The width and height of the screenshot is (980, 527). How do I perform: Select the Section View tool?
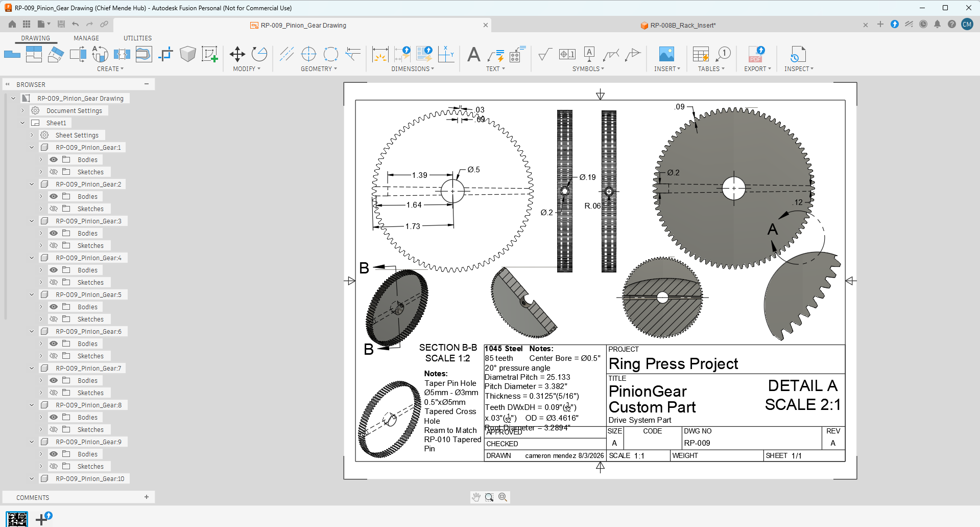(78, 54)
